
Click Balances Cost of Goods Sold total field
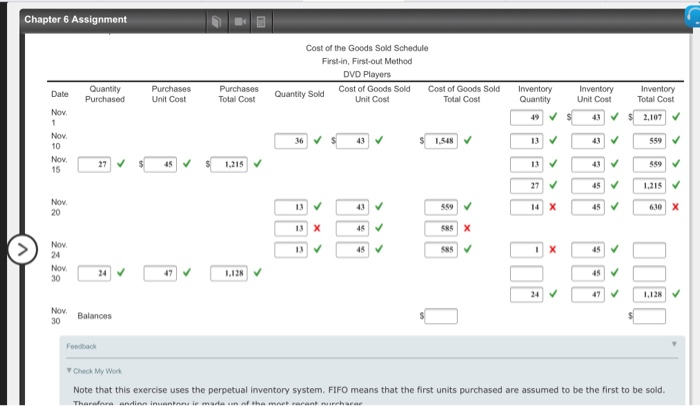(441, 316)
